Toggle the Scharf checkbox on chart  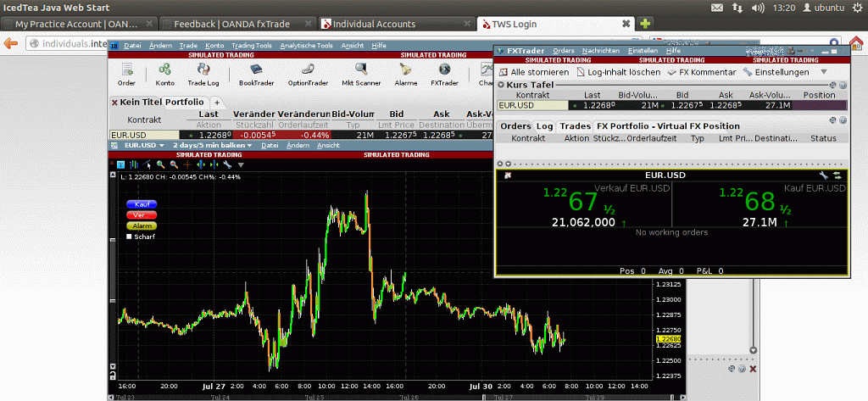click(x=129, y=237)
